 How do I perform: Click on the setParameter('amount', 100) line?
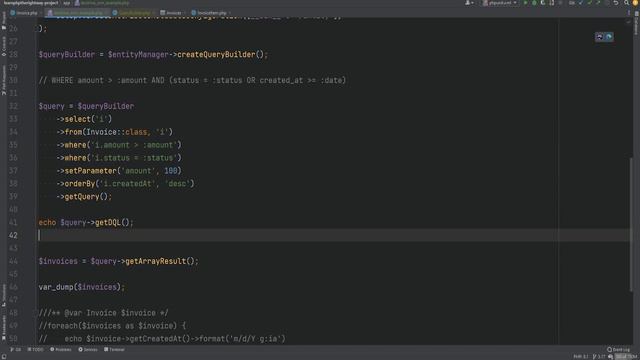point(119,171)
